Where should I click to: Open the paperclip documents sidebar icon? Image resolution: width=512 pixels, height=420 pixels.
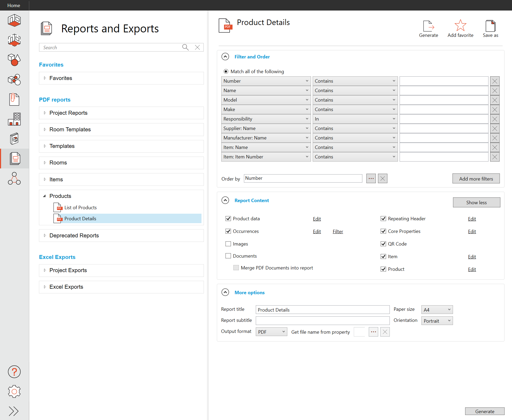pyautogui.click(x=14, y=99)
